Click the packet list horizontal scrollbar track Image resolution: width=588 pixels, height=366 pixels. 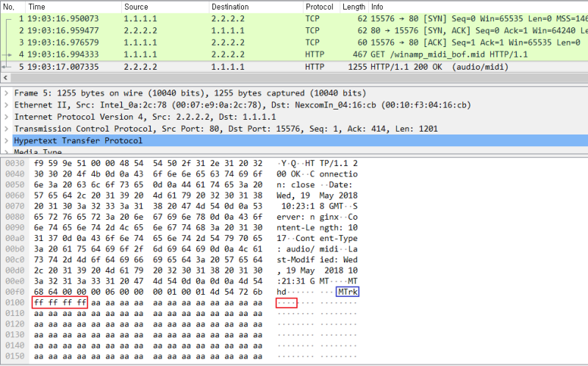[300, 78]
